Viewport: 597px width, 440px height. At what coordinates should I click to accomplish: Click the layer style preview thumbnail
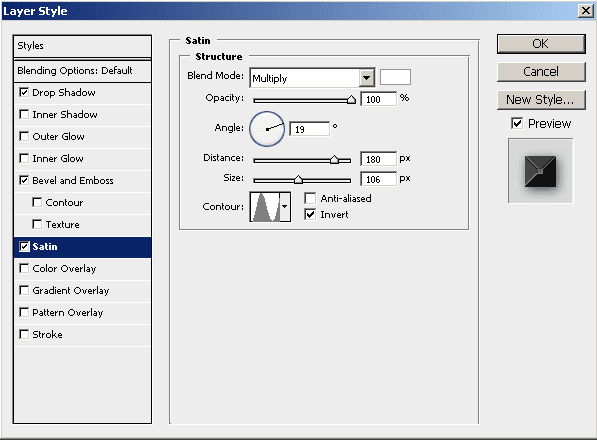coord(540,171)
